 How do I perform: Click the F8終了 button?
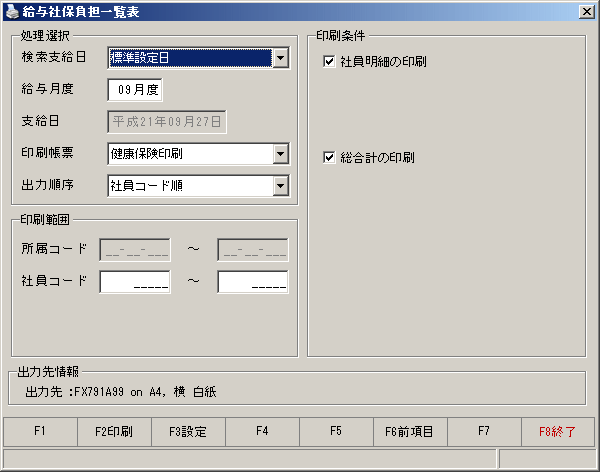[x=558, y=432]
